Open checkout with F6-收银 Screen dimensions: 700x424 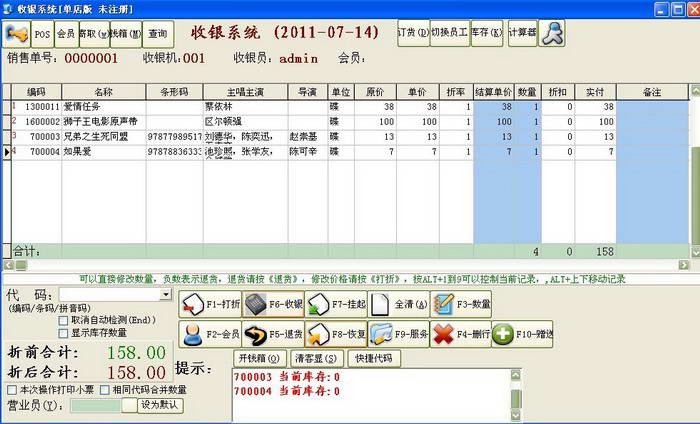273,304
